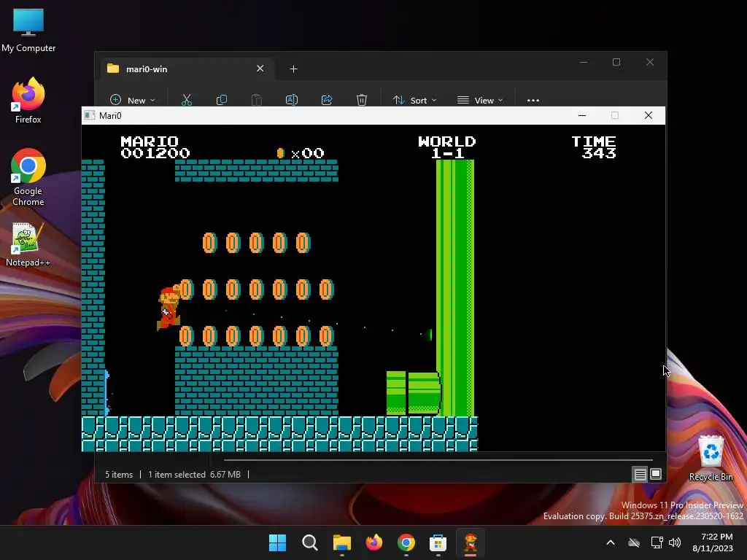Open network settings tray icon
This screenshot has width=747, height=560.
tap(657, 542)
